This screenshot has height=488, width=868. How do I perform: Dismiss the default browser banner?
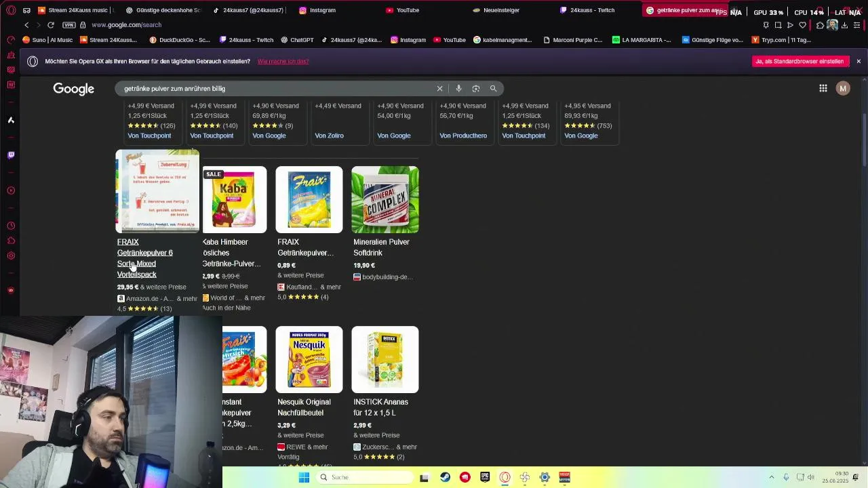859,61
